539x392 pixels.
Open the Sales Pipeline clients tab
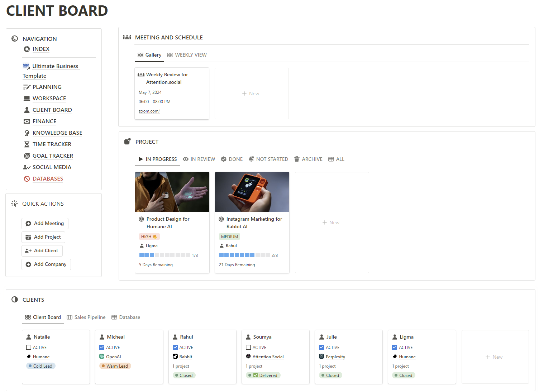coord(86,317)
